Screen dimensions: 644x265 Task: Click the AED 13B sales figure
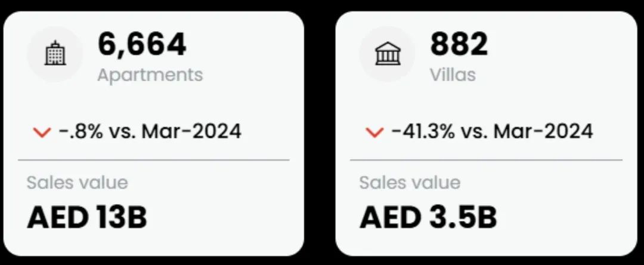[x=86, y=217]
